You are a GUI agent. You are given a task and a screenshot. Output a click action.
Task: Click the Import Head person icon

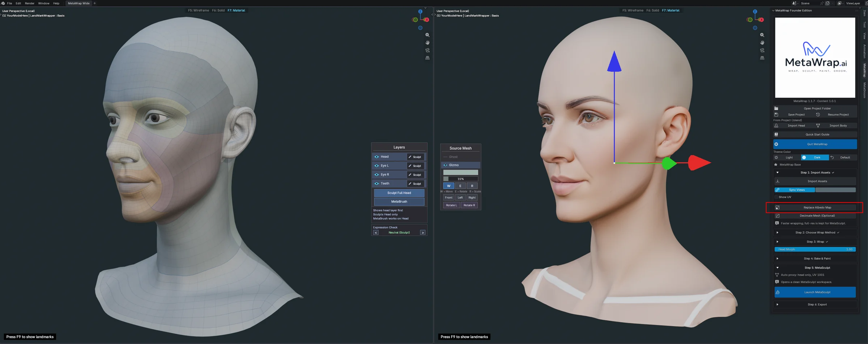click(x=776, y=126)
